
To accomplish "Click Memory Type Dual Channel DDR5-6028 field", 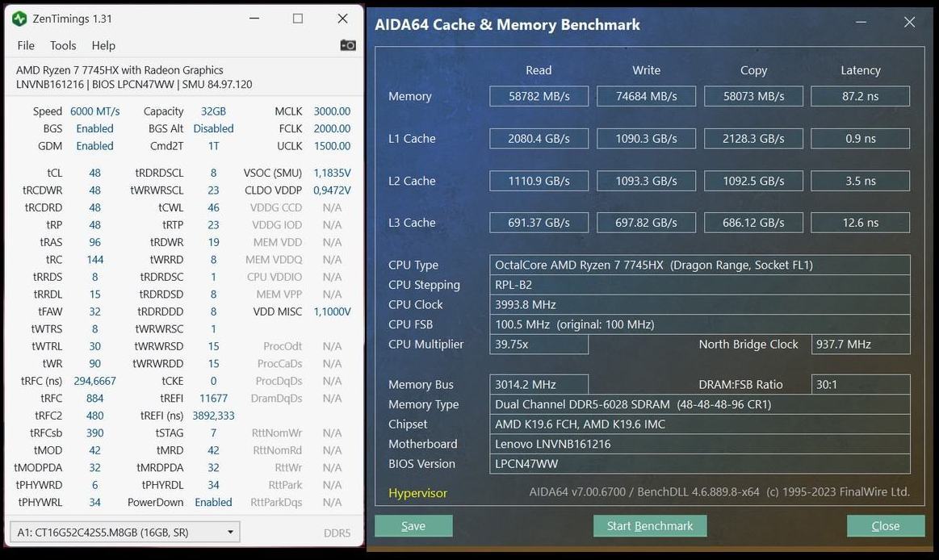I will (700, 404).
